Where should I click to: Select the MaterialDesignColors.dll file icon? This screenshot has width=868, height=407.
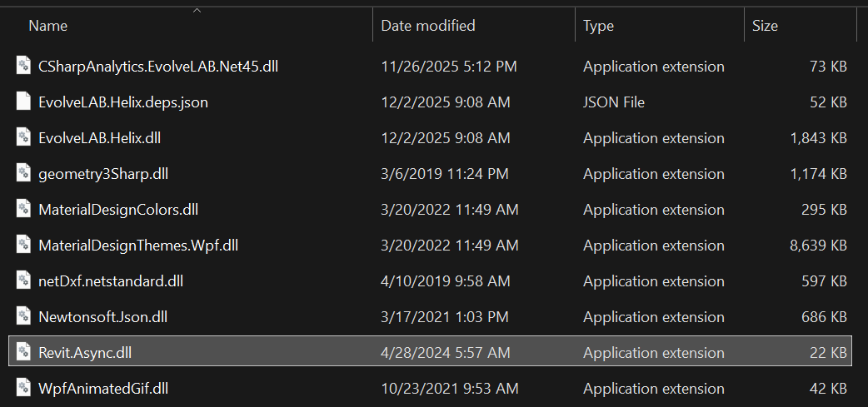(24, 210)
